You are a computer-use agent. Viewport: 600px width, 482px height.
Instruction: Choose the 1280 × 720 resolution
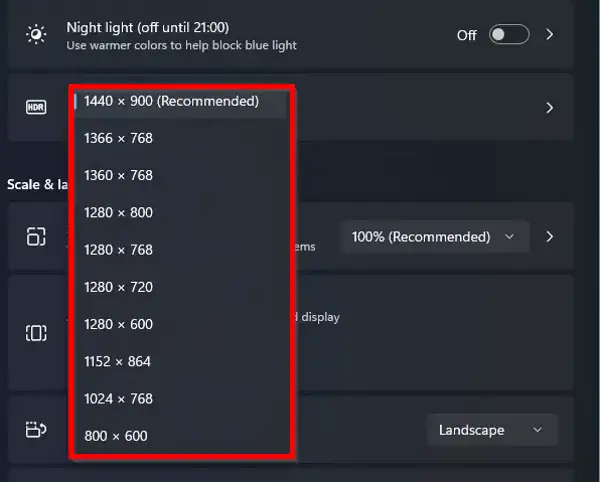coord(180,287)
